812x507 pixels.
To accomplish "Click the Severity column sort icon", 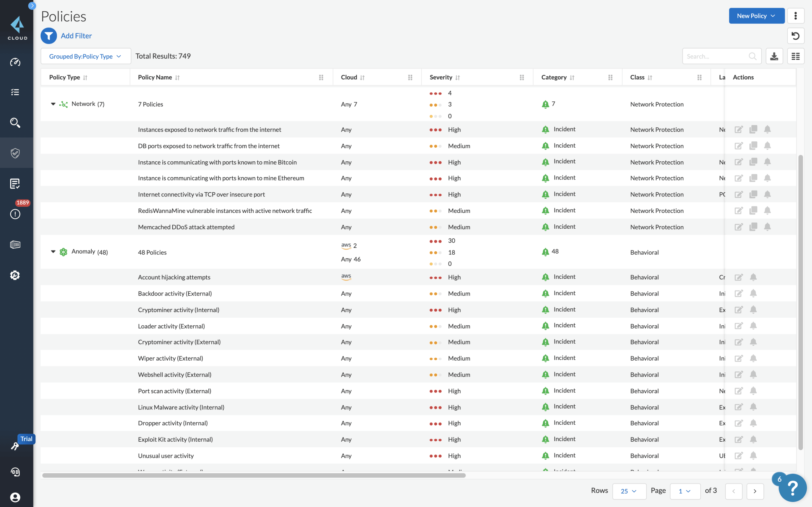I will tap(458, 77).
